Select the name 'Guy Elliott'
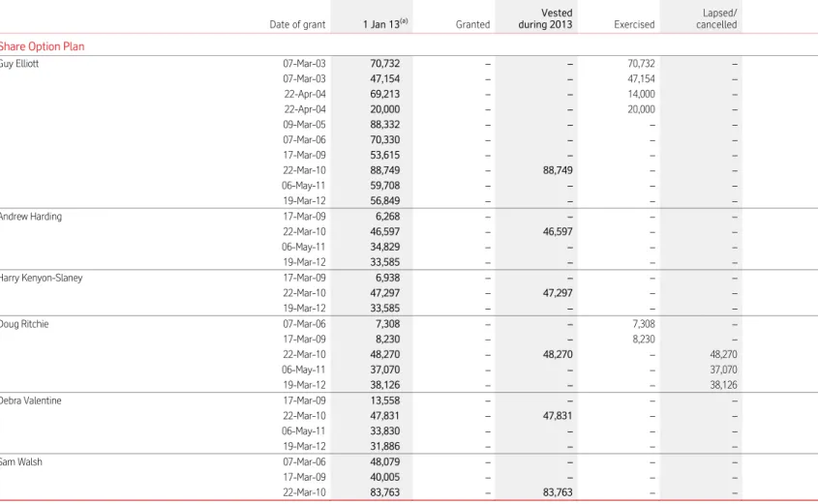This screenshot has width=818, height=504. click(18, 64)
